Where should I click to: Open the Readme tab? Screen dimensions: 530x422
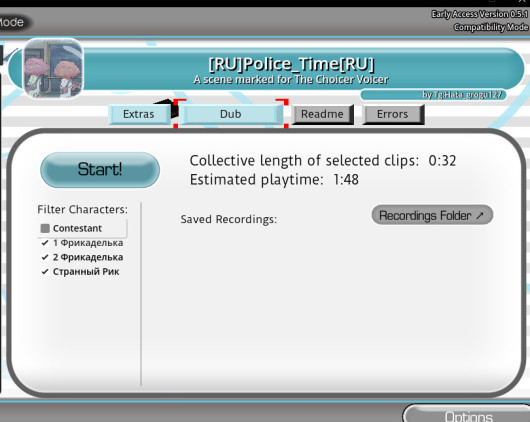click(x=322, y=114)
